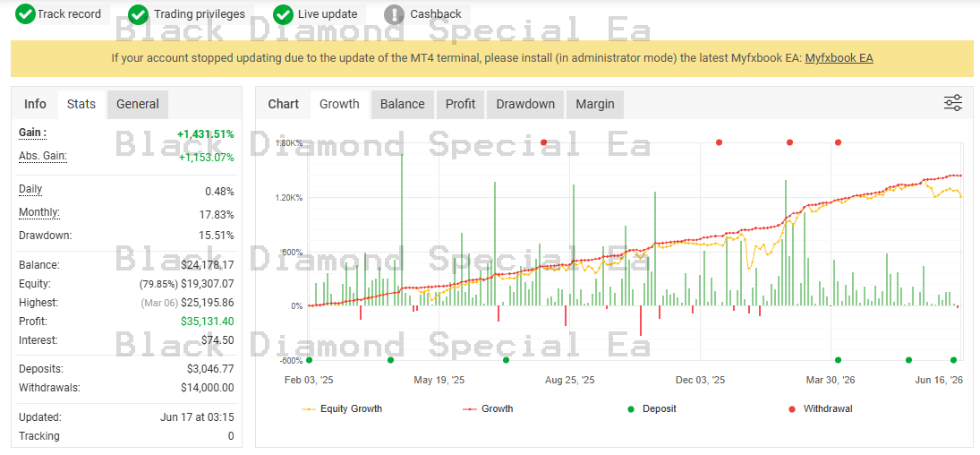Click the Feb 03, '25 axis date
This screenshot has height=455, width=980.
coord(310,380)
